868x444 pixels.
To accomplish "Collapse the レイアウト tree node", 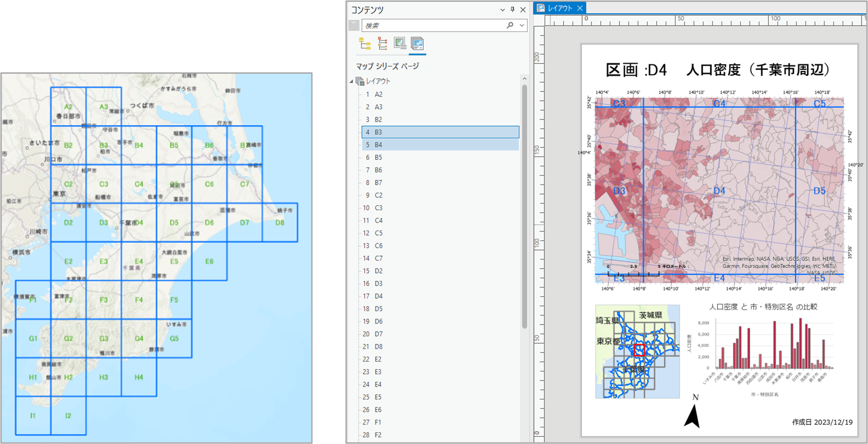I will [x=351, y=81].
